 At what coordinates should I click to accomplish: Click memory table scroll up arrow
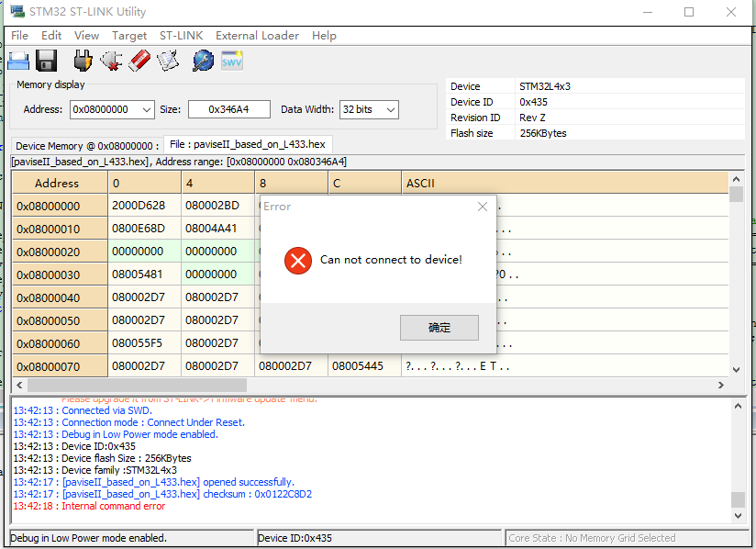pyautogui.click(x=736, y=179)
